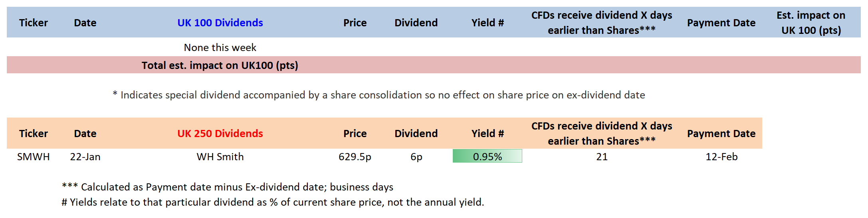Click Yield # header in orange table
This screenshot has height=218, width=868.
[488, 134]
